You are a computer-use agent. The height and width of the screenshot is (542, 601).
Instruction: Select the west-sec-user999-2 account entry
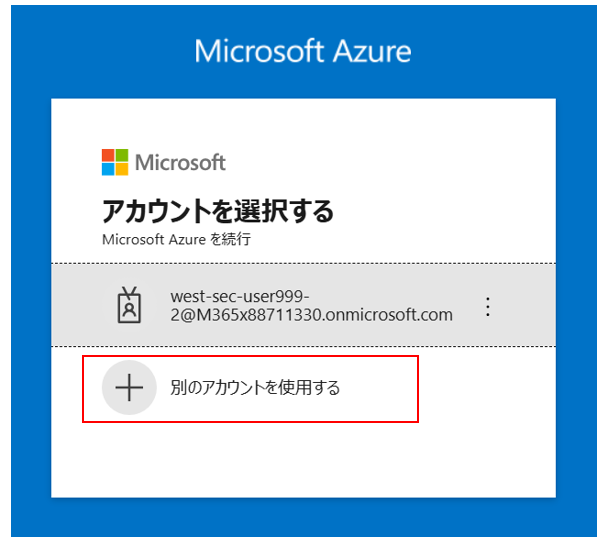pyautogui.click(x=303, y=305)
